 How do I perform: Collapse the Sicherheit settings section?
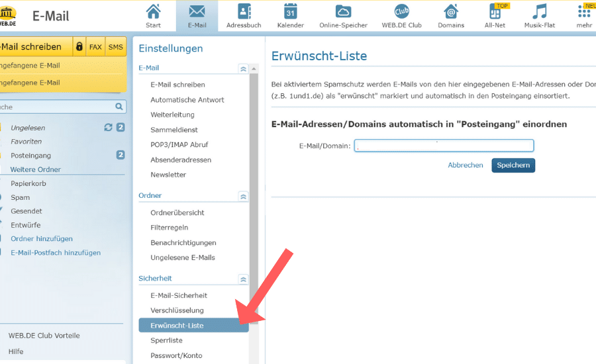[243, 279]
